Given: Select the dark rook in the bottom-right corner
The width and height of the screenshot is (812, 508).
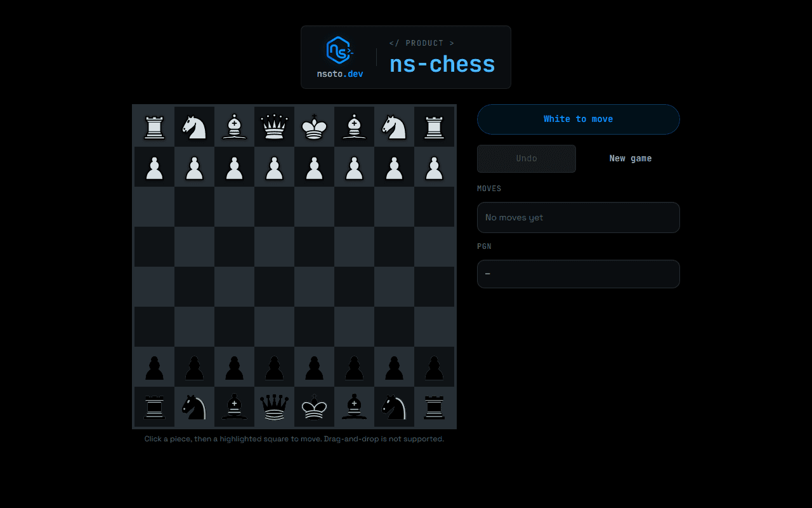Looking at the screenshot, I should point(434,407).
